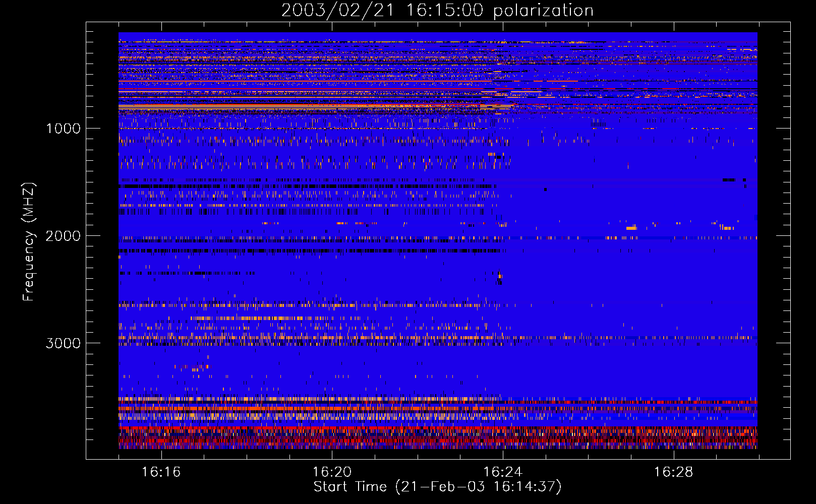816x504 pixels.
Task: Click the 16:24 time tick label
Action: pyautogui.click(x=503, y=472)
